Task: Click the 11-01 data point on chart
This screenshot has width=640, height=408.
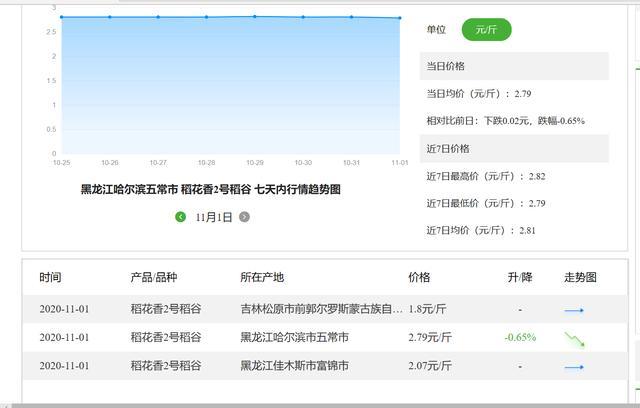Action: pyautogui.click(x=400, y=18)
